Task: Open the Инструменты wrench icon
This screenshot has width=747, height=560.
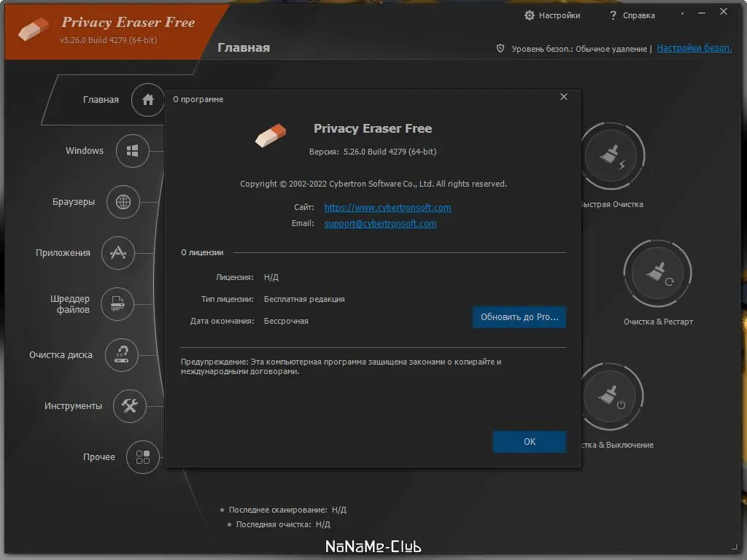Action: coord(129,405)
